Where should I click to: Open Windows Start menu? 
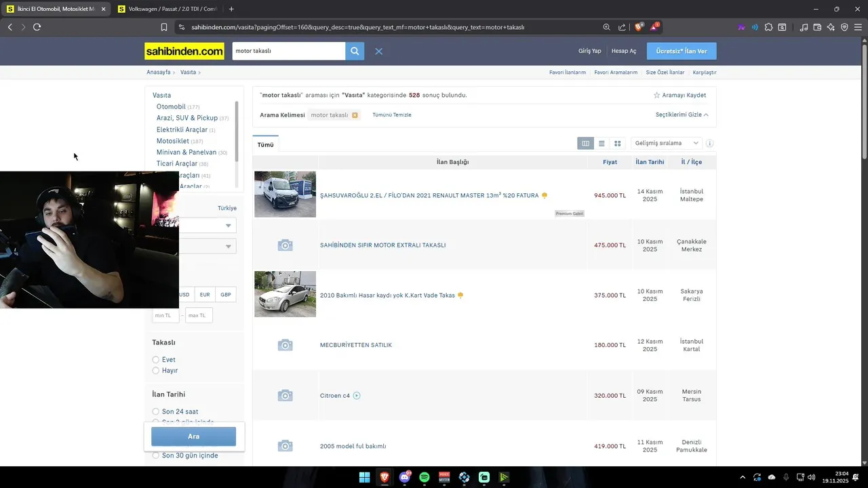pos(365,477)
